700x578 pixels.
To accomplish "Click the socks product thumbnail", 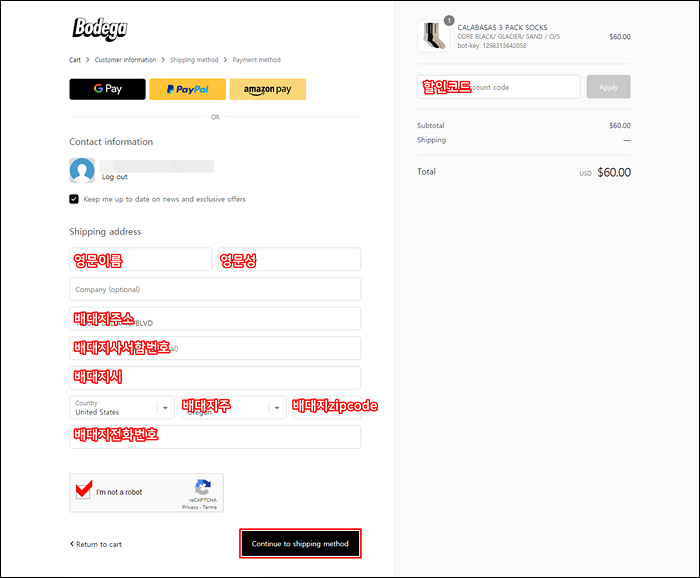I will click(433, 36).
